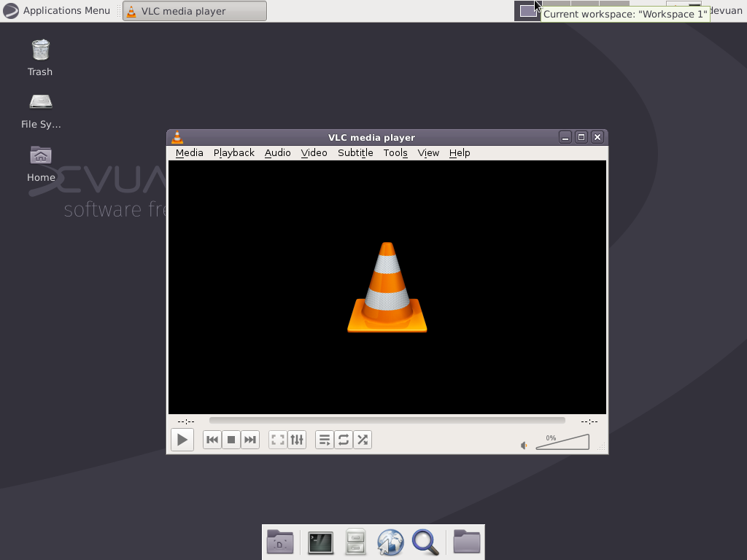Enable loop playback
Screen dimensions: 747x560
[x=343, y=440]
